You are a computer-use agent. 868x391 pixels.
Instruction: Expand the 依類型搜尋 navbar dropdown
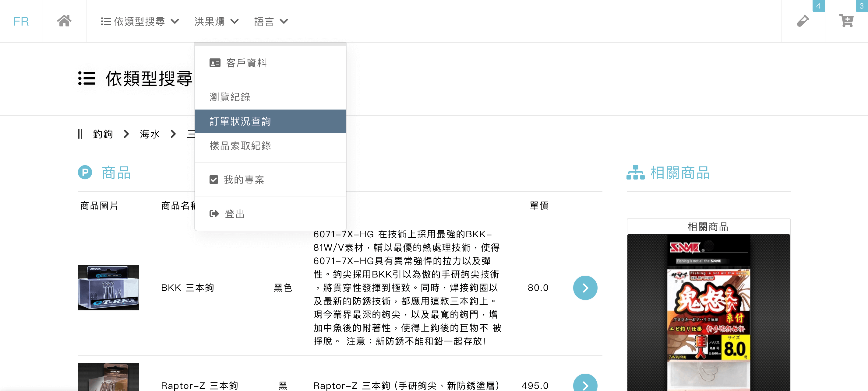tap(139, 21)
